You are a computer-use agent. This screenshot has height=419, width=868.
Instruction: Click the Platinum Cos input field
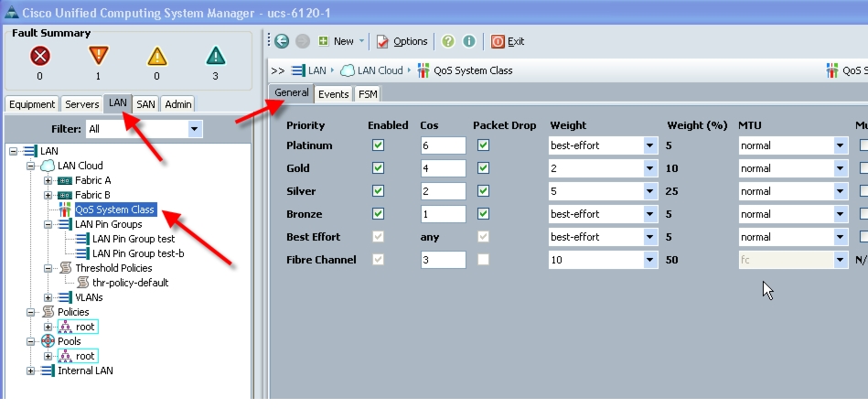[443, 145]
